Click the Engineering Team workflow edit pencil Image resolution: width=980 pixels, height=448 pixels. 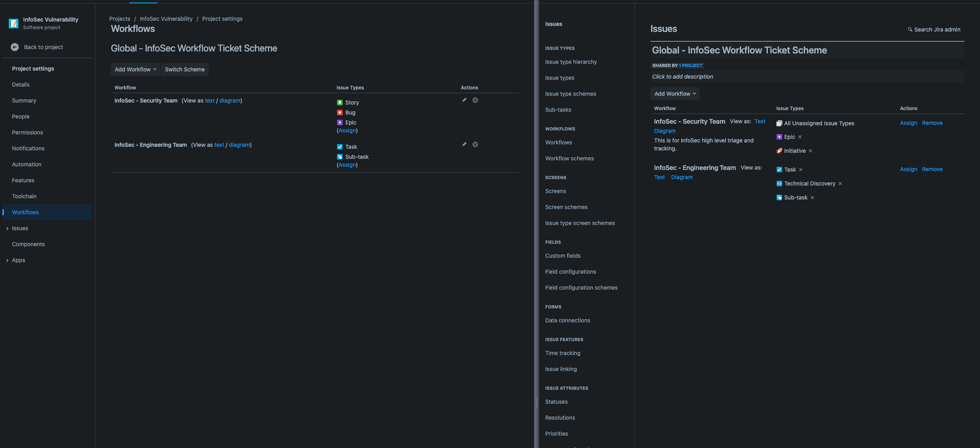[464, 144]
